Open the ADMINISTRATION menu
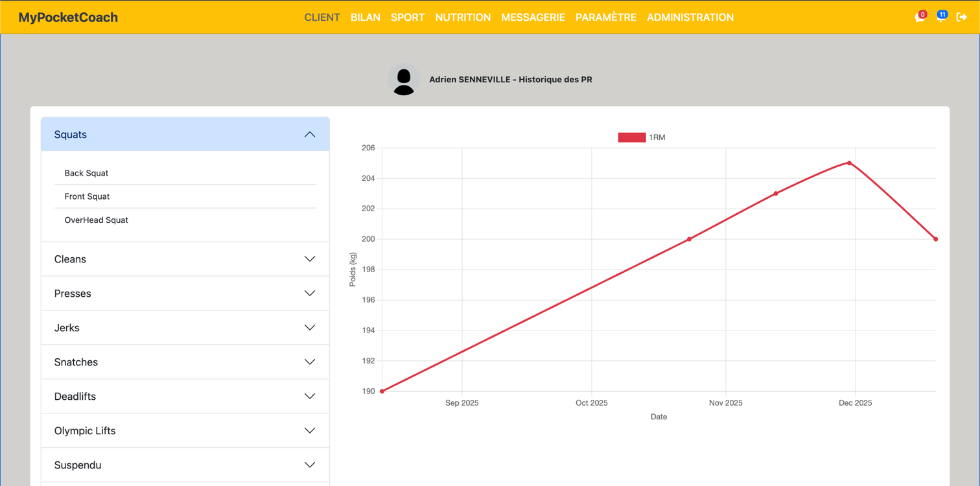This screenshot has height=486, width=980. [x=690, y=17]
